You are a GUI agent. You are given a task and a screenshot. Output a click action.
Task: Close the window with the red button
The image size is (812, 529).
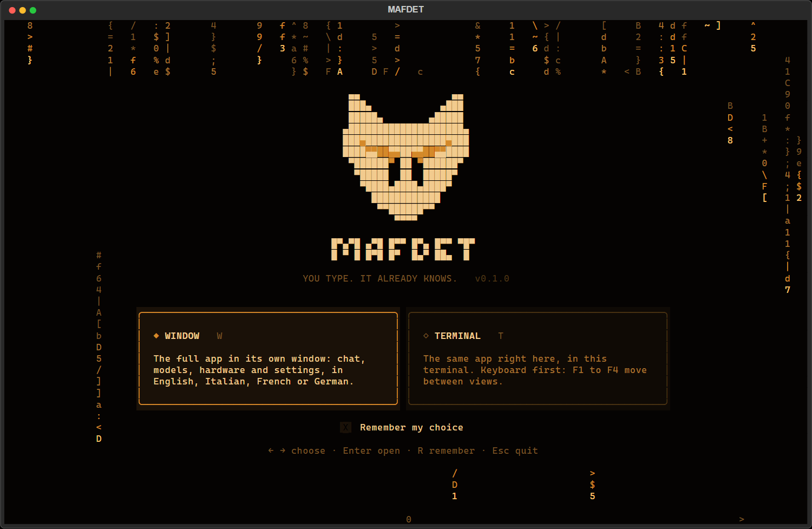click(x=12, y=10)
